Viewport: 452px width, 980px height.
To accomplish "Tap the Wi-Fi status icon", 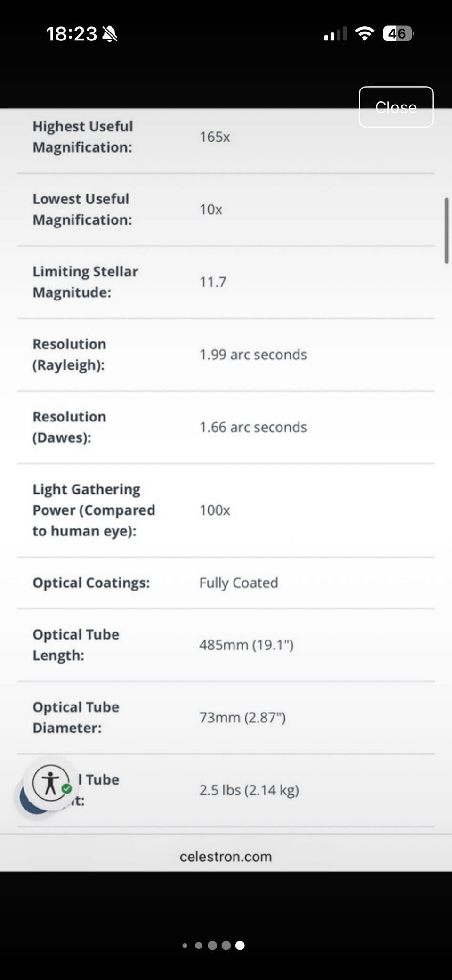I will click(364, 33).
